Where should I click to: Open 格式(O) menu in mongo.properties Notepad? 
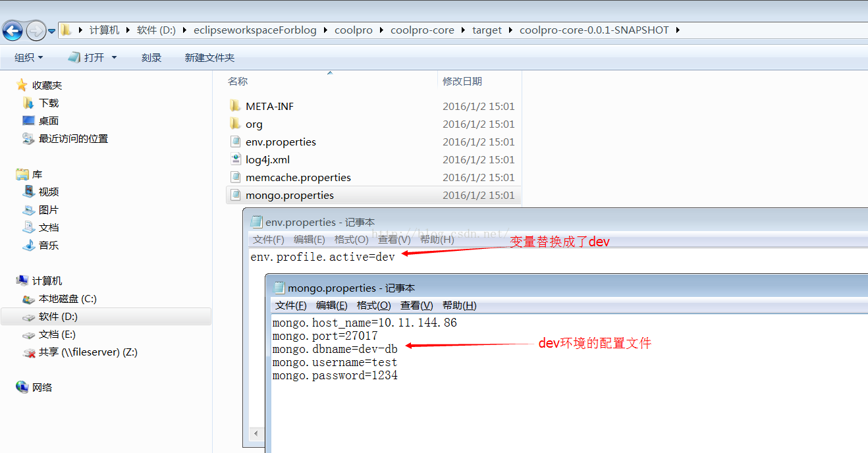coord(374,306)
